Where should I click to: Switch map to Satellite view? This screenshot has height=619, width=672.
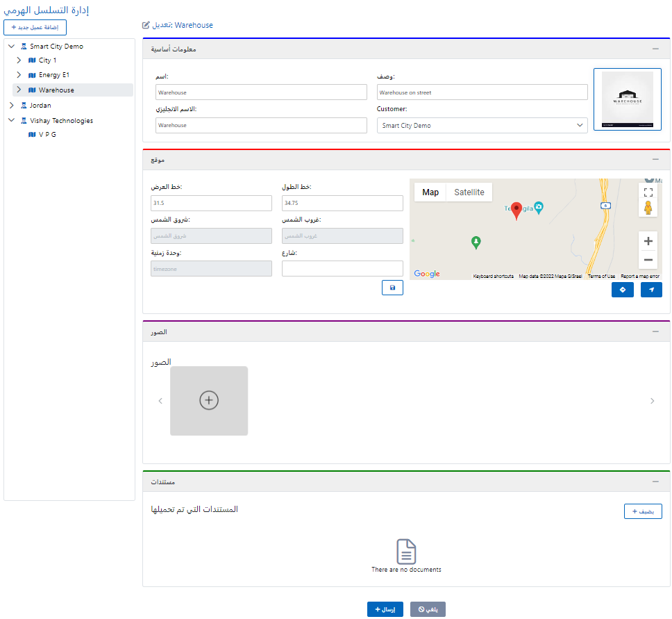pos(469,192)
